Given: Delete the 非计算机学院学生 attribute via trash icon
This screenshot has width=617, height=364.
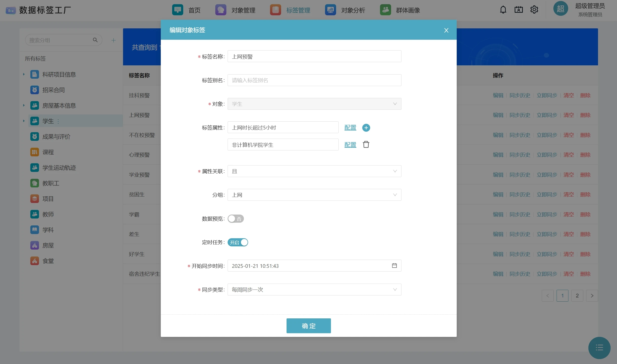Looking at the screenshot, I should (x=366, y=145).
